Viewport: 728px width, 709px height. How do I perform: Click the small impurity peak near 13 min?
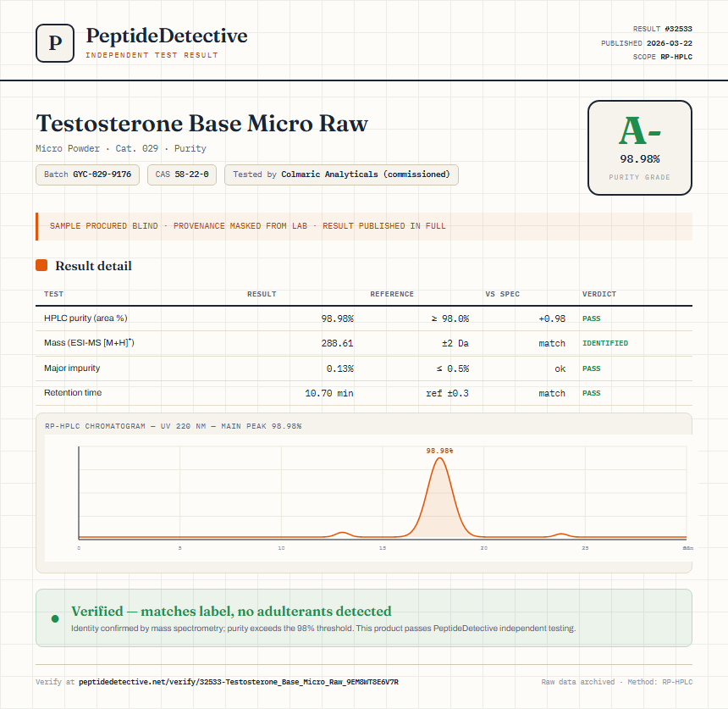point(342,535)
